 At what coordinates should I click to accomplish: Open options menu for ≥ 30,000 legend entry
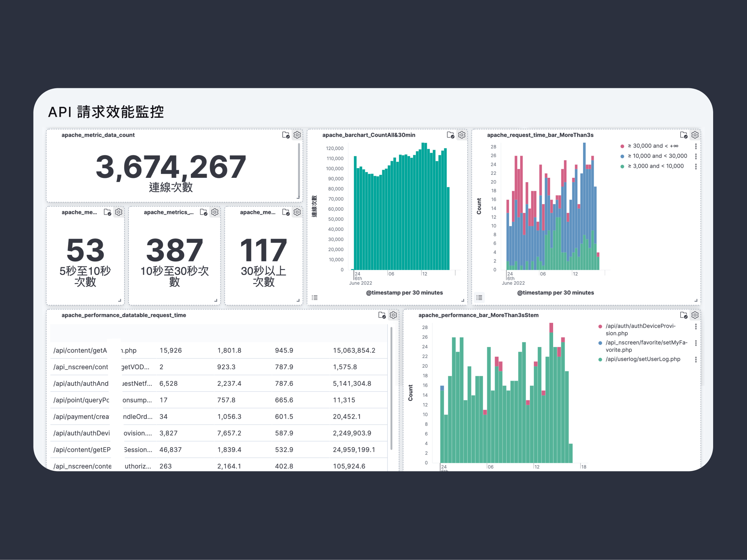pyautogui.click(x=696, y=146)
